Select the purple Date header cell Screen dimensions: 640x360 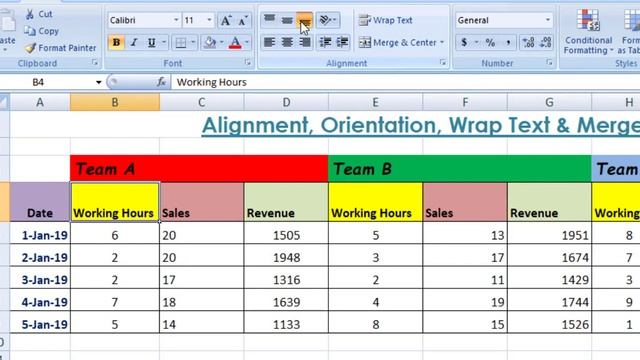tap(40, 202)
